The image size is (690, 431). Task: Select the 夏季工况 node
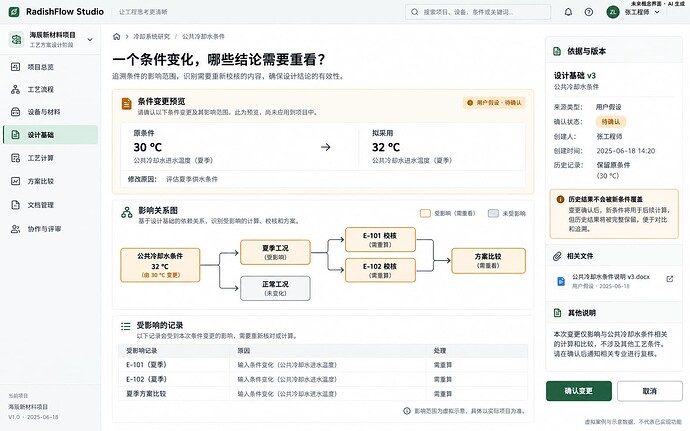pyautogui.click(x=275, y=252)
